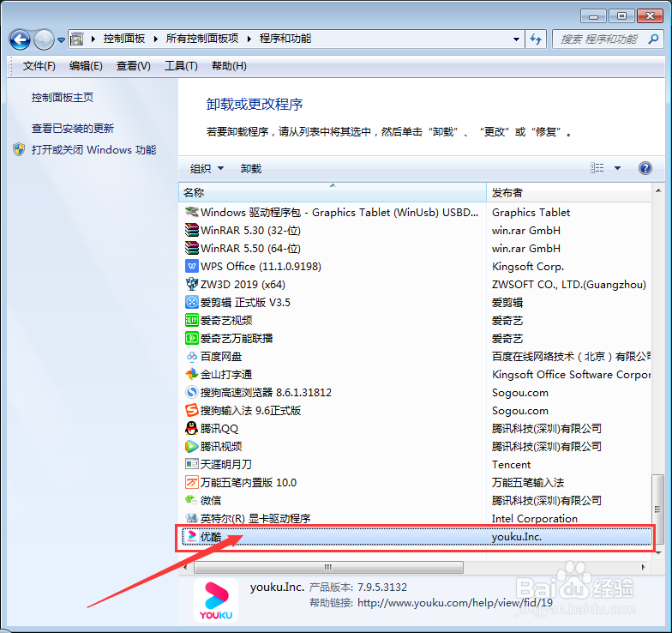The image size is (672, 633).
Task: Select the 英特尔(R) 显卡驱动程序 icon
Action: pos(192,518)
